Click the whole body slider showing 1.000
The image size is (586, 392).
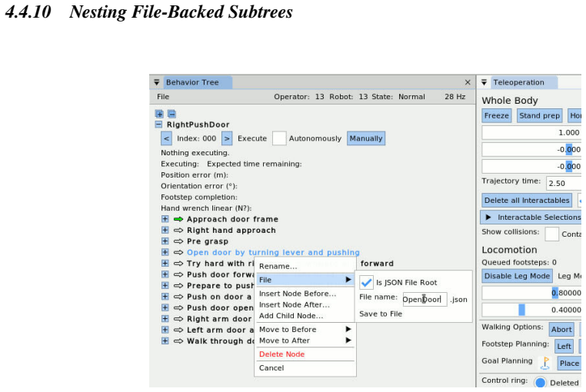click(531, 133)
